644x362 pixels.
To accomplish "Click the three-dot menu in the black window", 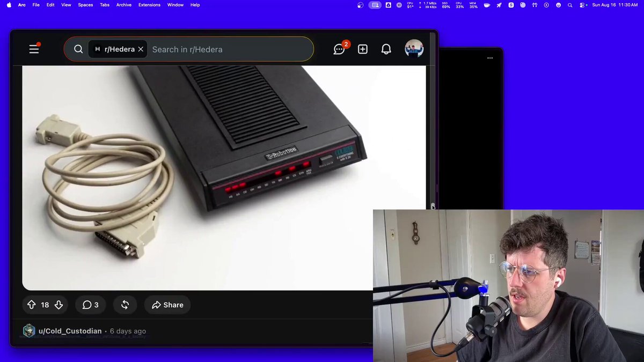I will [490, 58].
